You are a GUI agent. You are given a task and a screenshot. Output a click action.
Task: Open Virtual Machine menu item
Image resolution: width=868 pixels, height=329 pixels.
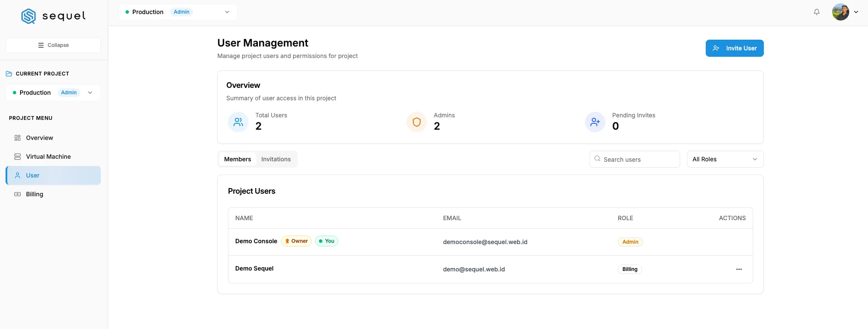point(53,157)
